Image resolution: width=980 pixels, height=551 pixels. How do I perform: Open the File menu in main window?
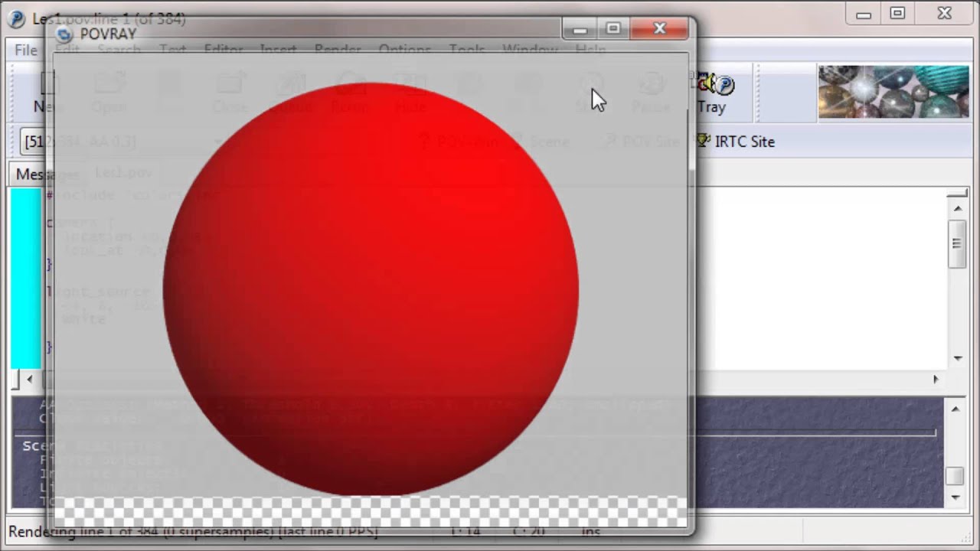[x=25, y=50]
